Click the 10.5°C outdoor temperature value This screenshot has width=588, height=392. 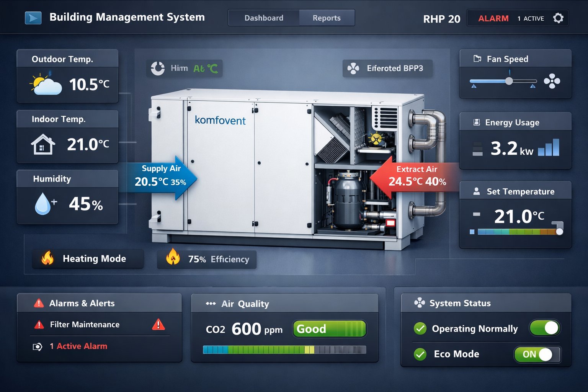(89, 85)
